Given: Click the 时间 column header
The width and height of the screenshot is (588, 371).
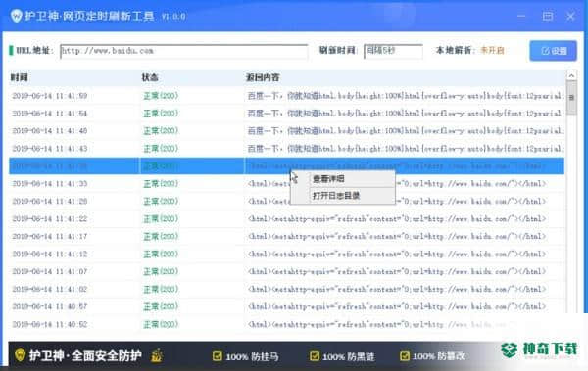Looking at the screenshot, I should pos(20,77).
